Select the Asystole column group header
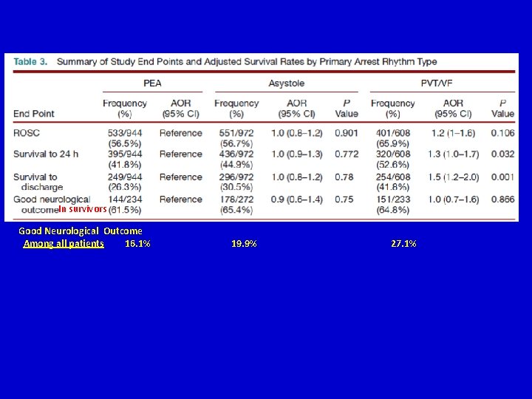 [287, 83]
